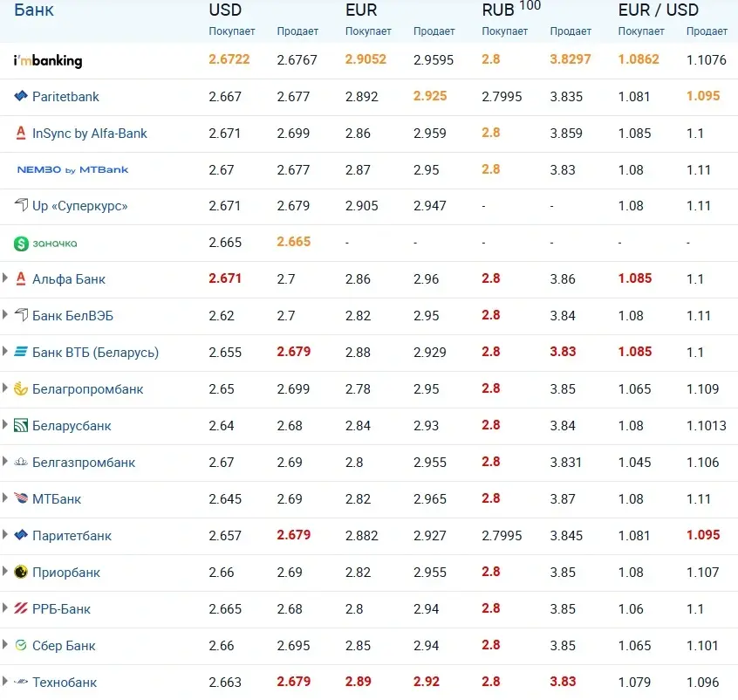Image resolution: width=738 pixels, height=700 pixels.
Task: Click i'mbanking RUB sell rate 3.8297
Action: coord(571,59)
